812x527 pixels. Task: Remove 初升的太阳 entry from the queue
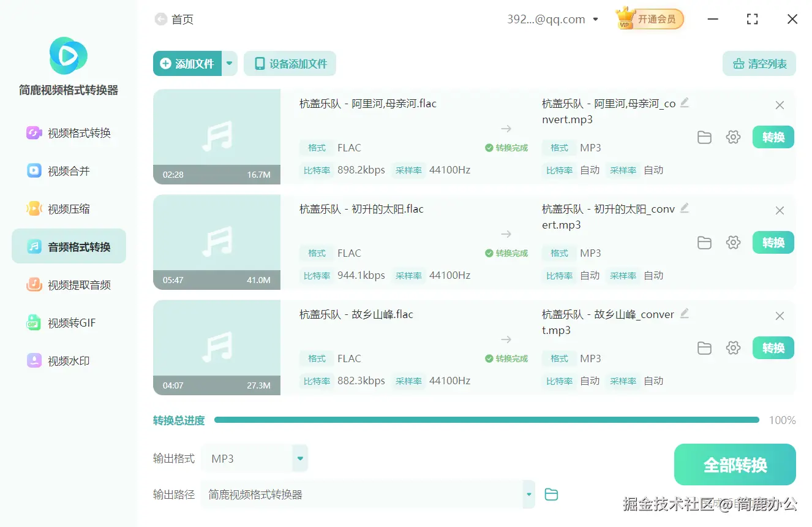780,210
